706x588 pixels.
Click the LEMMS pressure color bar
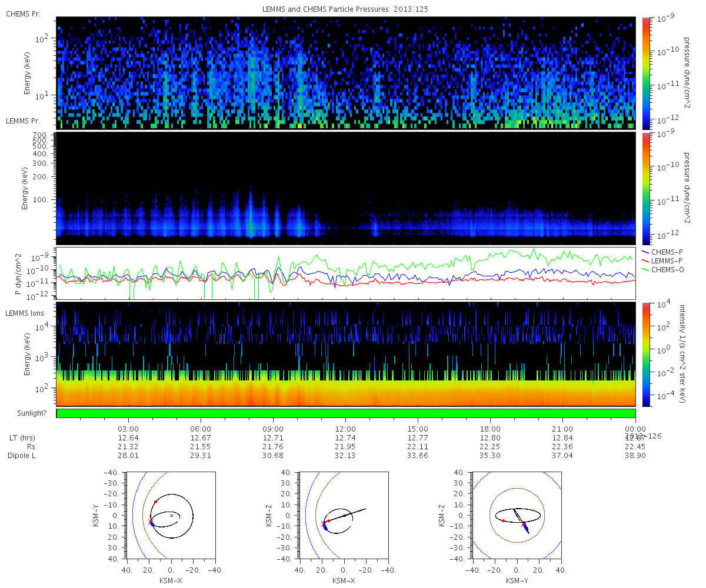[646, 188]
